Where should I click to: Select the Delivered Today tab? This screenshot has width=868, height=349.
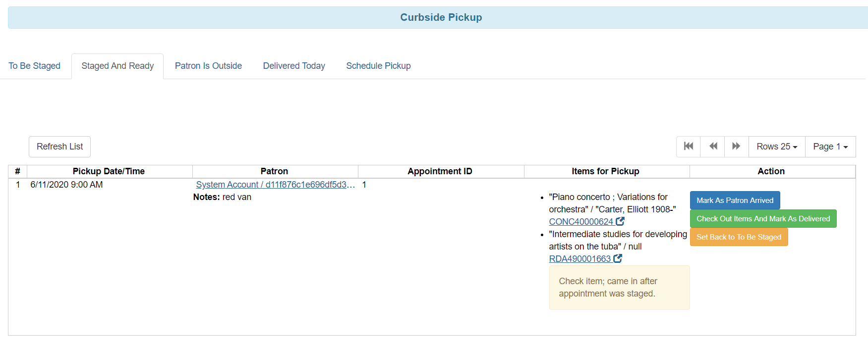tap(294, 66)
